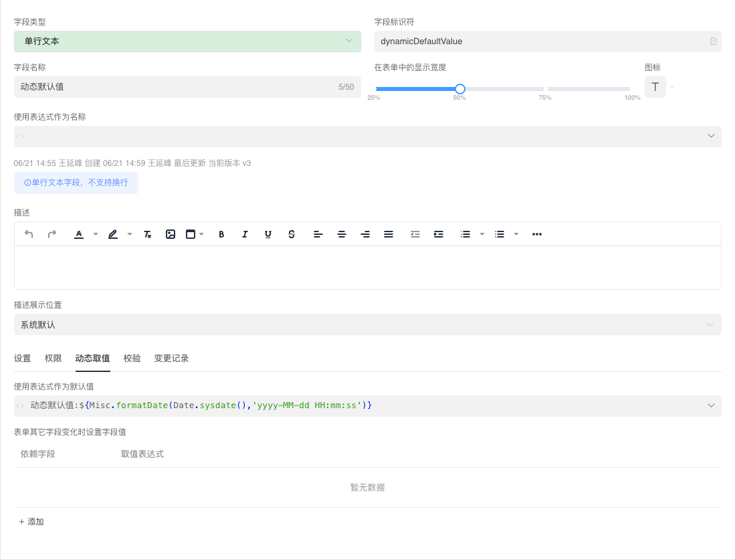Expand the 描述展示位置 dropdown
Viewport: 735px width, 560px height.
coord(367,324)
